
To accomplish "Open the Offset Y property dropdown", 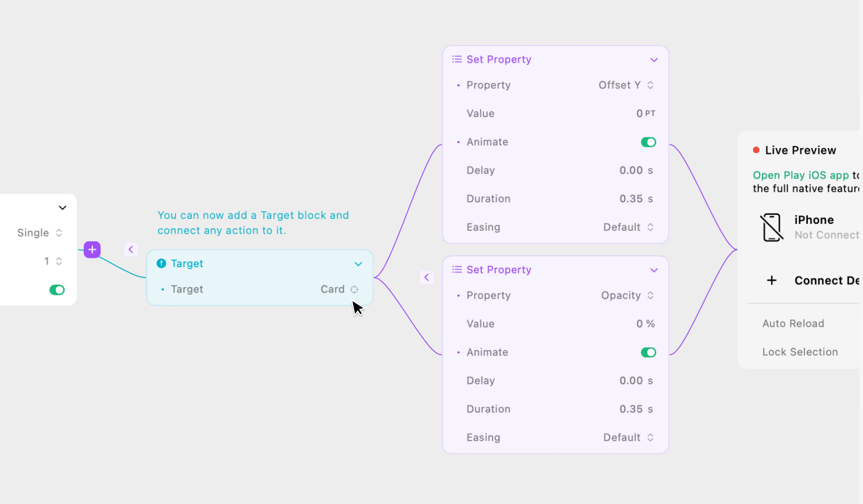I will tap(626, 85).
